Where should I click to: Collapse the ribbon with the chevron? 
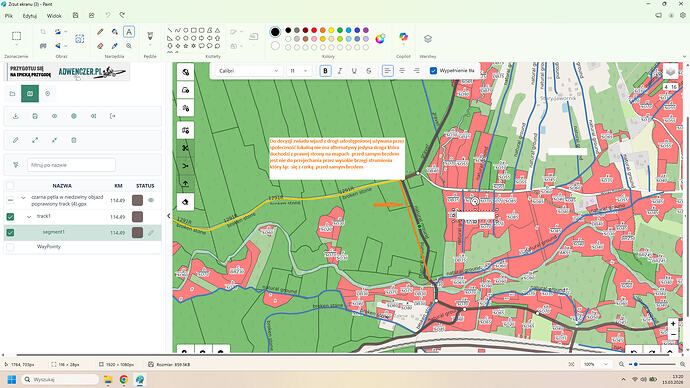pos(684,56)
